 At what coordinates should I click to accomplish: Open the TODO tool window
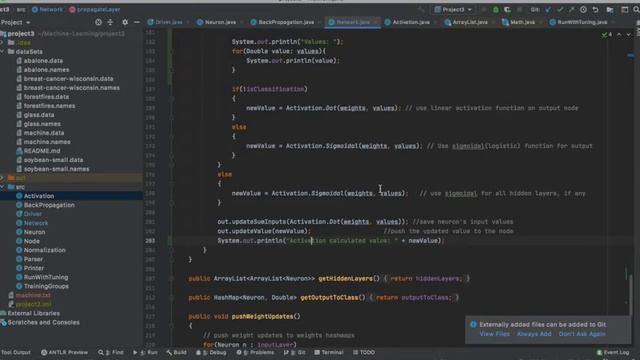click(x=364, y=352)
